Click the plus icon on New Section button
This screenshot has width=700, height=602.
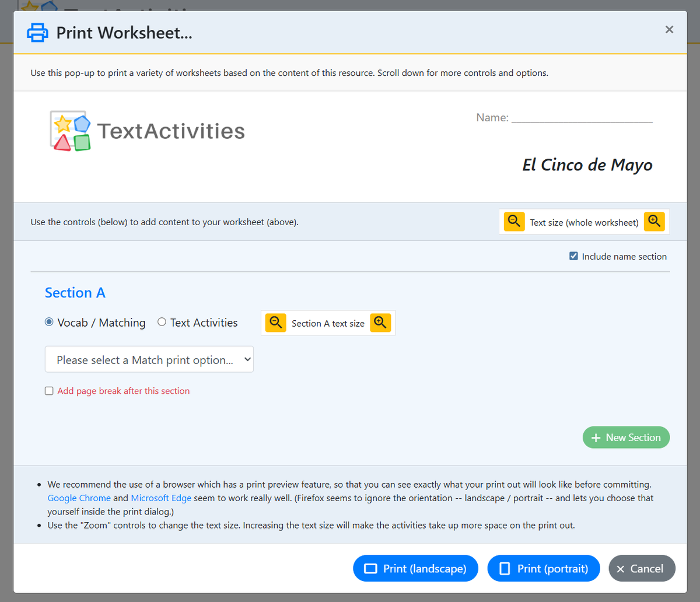[x=596, y=437]
